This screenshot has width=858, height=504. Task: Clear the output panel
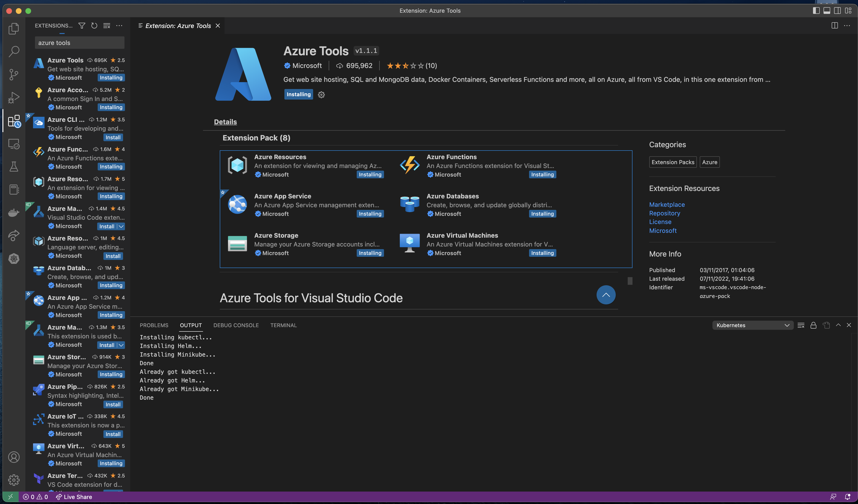tap(801, 325)
